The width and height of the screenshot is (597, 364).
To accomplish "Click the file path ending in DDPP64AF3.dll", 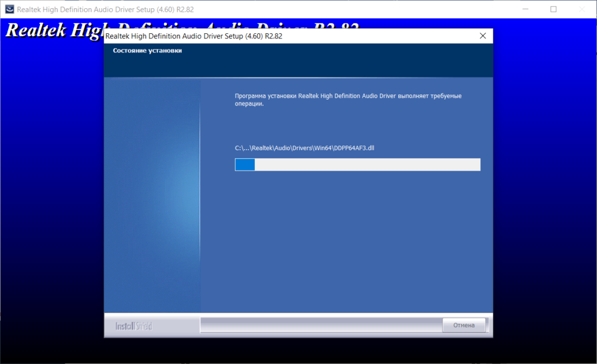I will [x=304, y=148].
